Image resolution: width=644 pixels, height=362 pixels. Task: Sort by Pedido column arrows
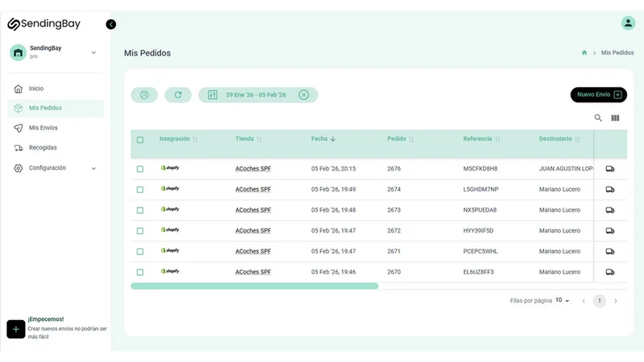pos(411,139)
